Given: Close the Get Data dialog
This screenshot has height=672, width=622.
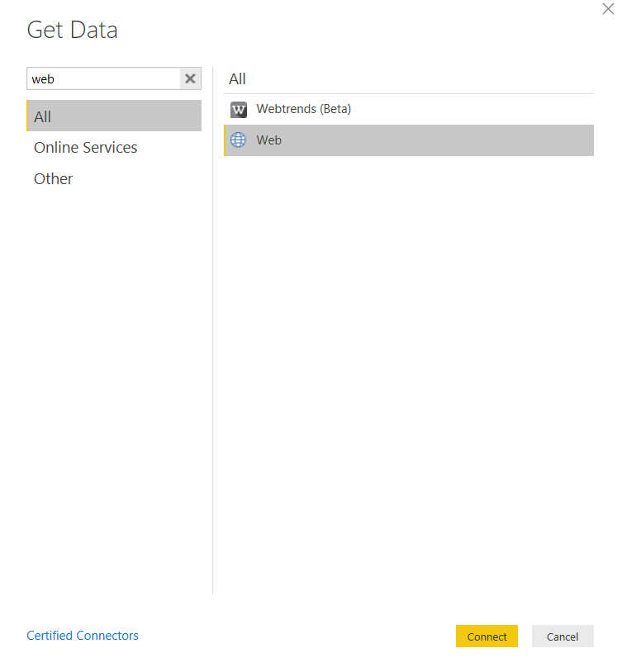Looking at the screenshot, I should tap(608, 9).
